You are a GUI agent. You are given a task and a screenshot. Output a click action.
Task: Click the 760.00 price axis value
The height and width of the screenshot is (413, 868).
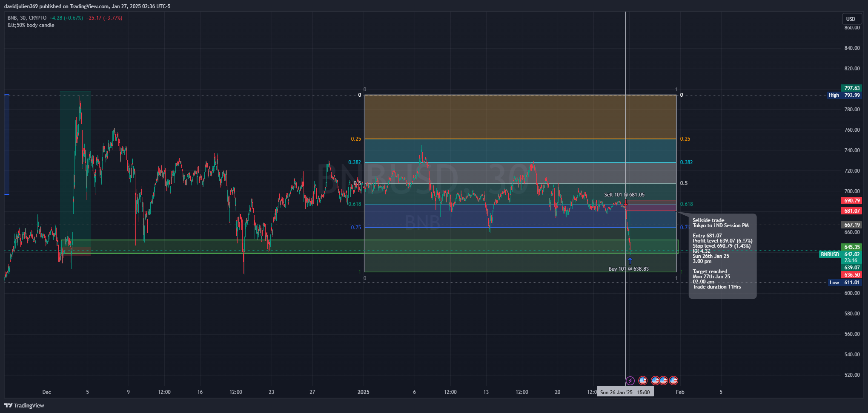[852, 130]
